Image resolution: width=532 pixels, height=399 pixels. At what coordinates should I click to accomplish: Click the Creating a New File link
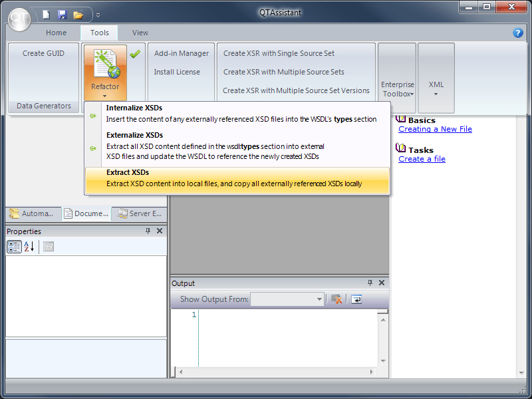click(435, 129)
